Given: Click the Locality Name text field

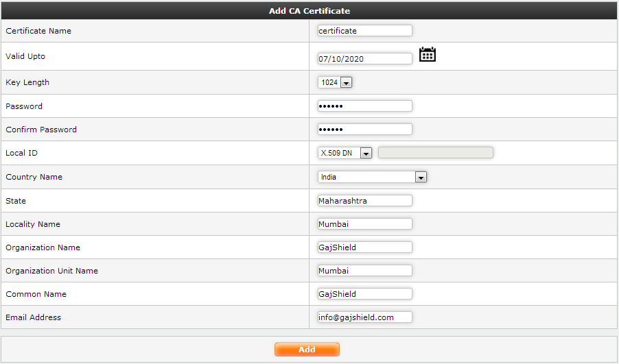Looking at the screenshot, I should 364,224.
